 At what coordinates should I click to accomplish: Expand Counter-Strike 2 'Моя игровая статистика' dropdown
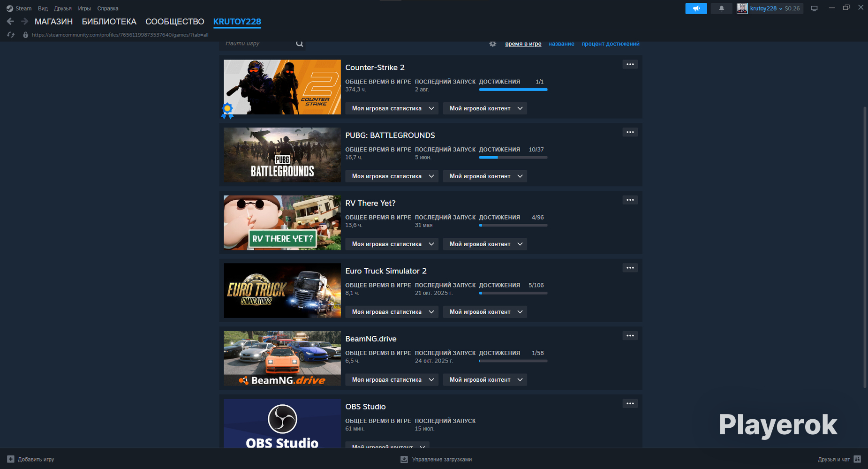pyautogui.click(x=392, y=108)
